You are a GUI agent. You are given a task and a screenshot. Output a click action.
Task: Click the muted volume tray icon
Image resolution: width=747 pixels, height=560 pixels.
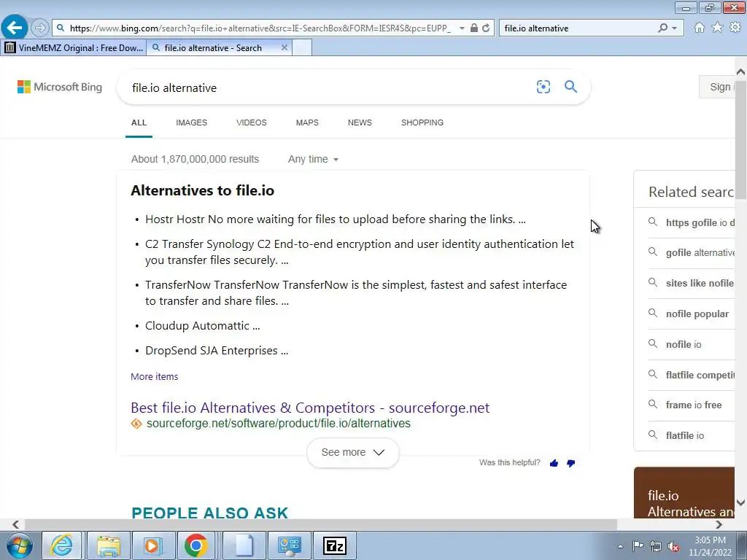click(x=673, y=546)
